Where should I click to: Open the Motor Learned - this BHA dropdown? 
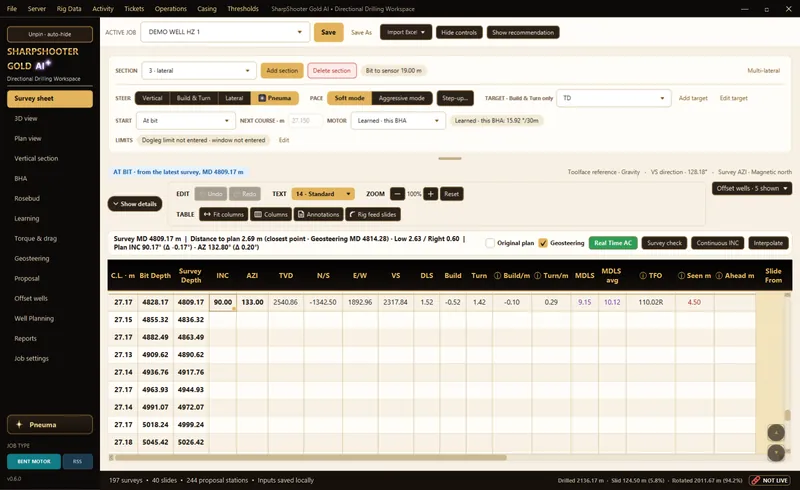click(398, 120)
